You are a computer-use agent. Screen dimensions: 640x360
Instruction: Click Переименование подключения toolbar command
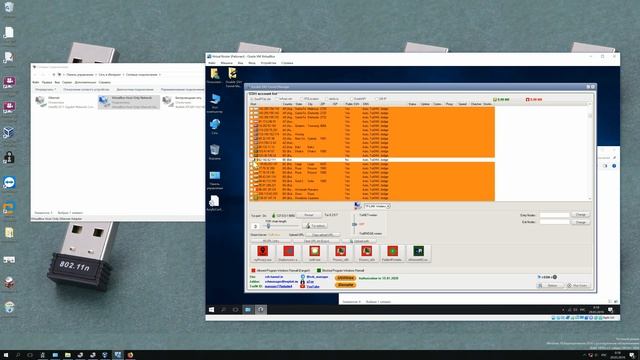click(x=182, y=89)
